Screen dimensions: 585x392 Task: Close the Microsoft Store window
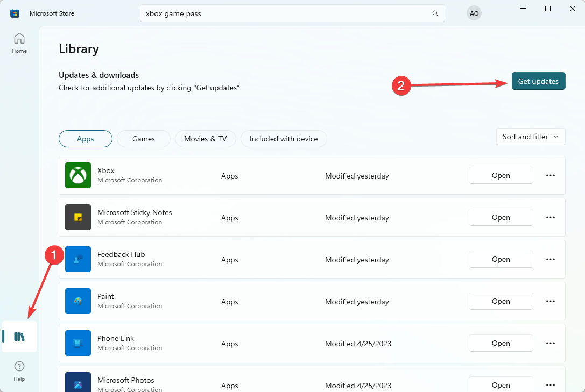click(x=572, y=9)
